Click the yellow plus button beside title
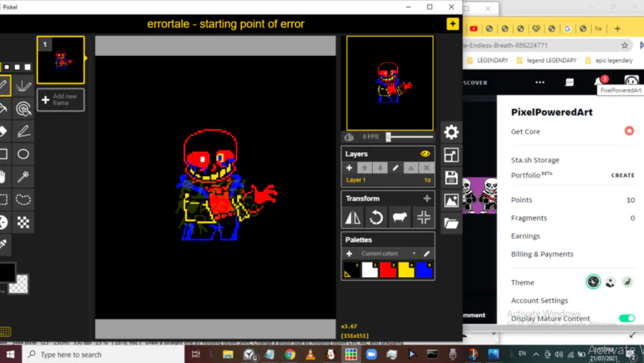The image size is (644, 363). coord(453,24)
